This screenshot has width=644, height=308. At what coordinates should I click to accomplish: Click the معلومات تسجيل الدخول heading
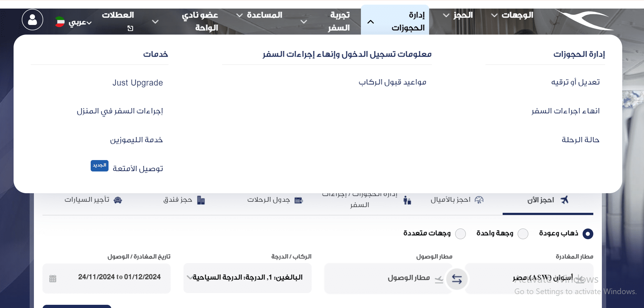(x=347, y=54)
